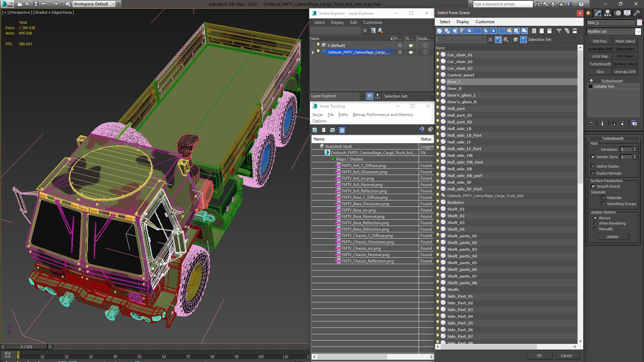644x362 pixels.
Task: Toggle Display Space Warps wave filter icon
Action: click(x=478, y=31)
